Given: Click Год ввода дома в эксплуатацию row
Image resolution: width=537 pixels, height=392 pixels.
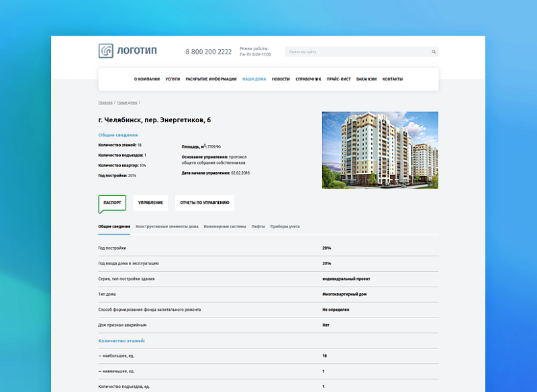Looking at the screenshot, I should click(268, 264).
